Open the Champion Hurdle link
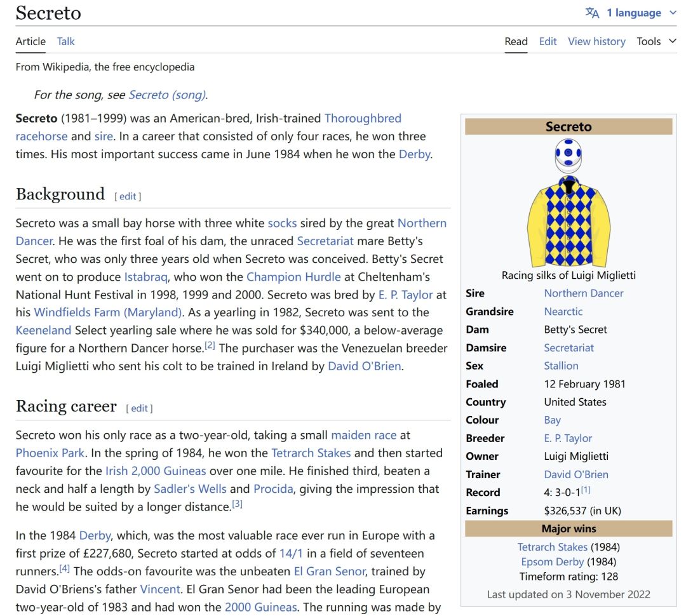The image size is (686, 616). click(293, 277)
